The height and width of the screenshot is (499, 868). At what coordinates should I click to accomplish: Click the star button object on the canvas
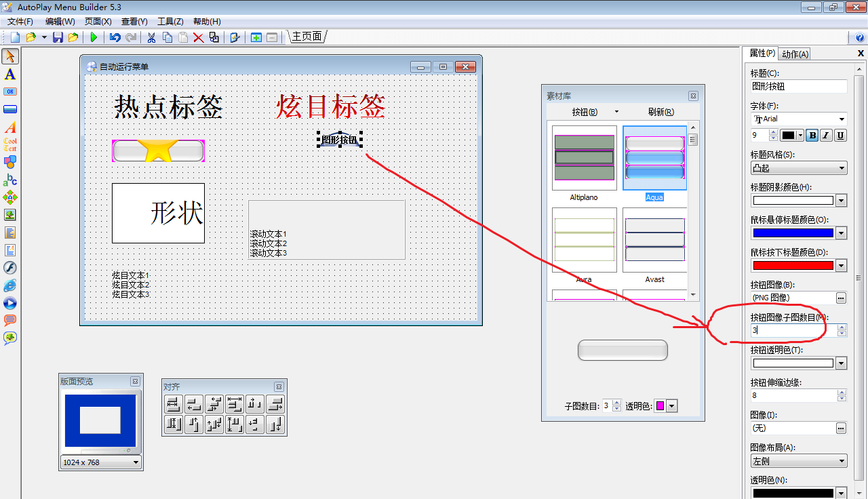[158, 151]
